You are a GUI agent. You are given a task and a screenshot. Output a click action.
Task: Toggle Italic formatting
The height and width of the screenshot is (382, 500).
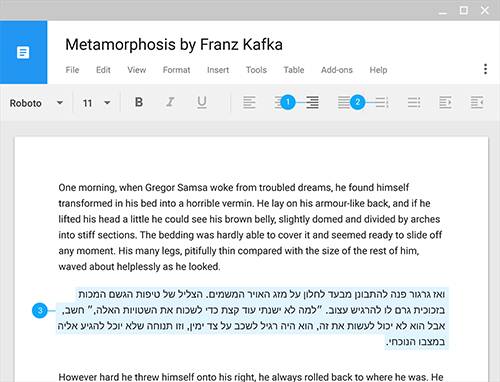coord(170,102)
